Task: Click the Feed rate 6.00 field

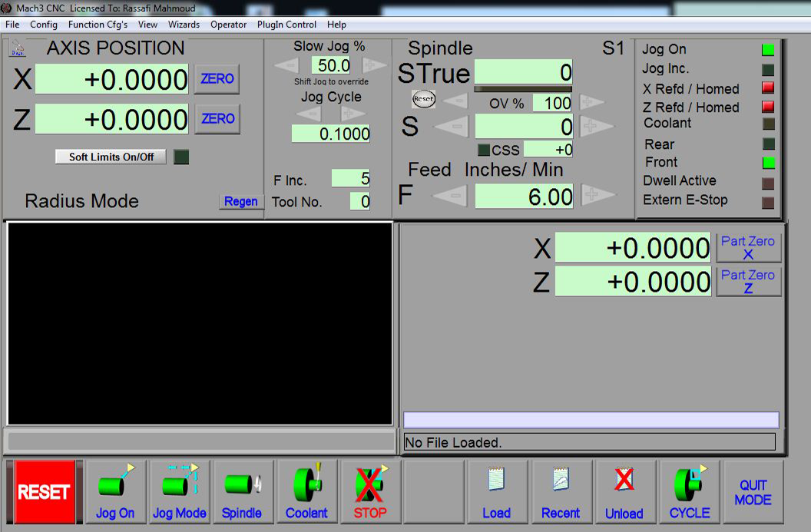Action: point(524,197)
